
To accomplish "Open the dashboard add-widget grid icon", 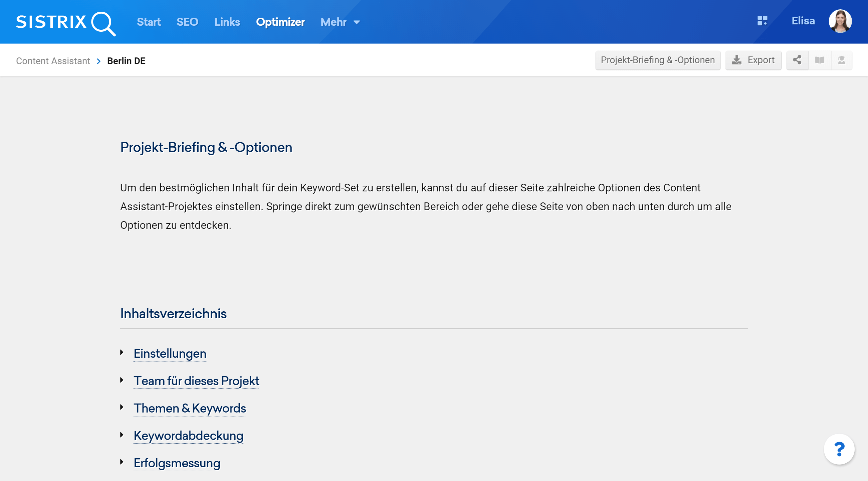I will (x=762, y=21).
